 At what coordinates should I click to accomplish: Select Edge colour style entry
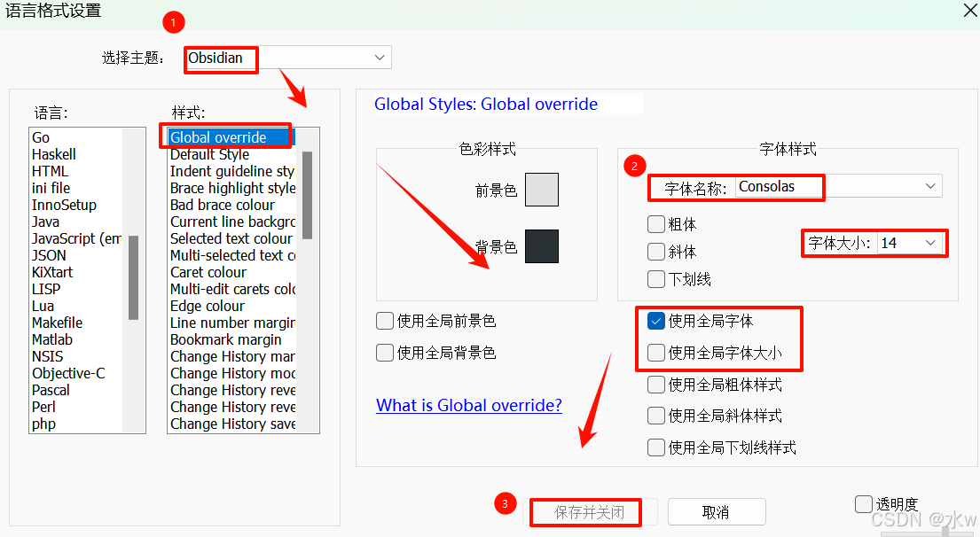pyautogui.click(x=231, y=306)
